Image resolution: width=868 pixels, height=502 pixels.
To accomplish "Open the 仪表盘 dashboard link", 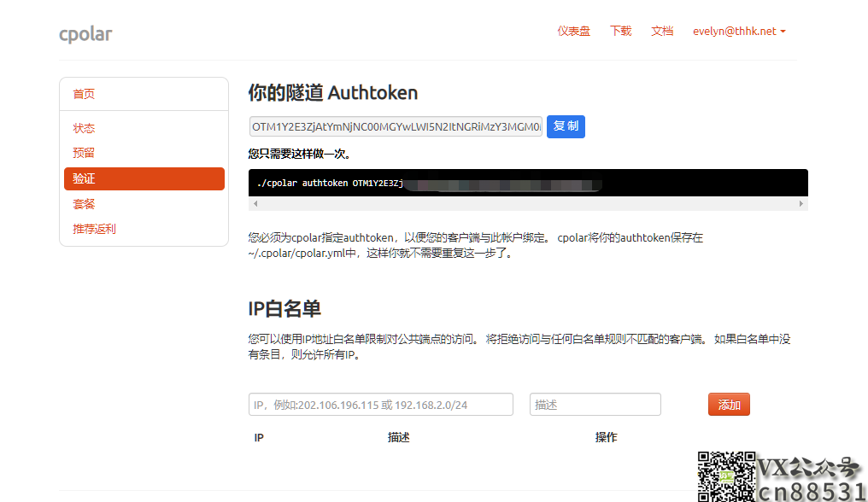I will (573, 31).
